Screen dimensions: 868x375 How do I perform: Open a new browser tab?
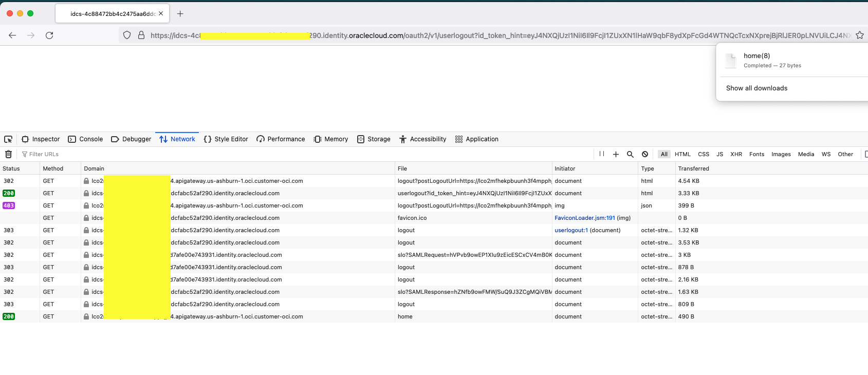pyautogui.click(x=180, y=14)
